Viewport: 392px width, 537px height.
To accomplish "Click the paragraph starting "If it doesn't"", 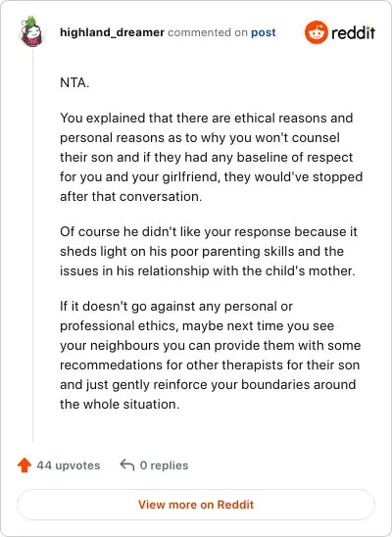I will [210, 355].
